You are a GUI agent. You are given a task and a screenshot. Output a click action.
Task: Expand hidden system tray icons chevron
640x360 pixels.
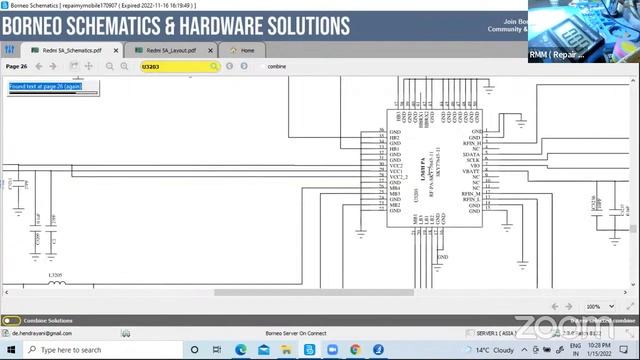point(524,350)
